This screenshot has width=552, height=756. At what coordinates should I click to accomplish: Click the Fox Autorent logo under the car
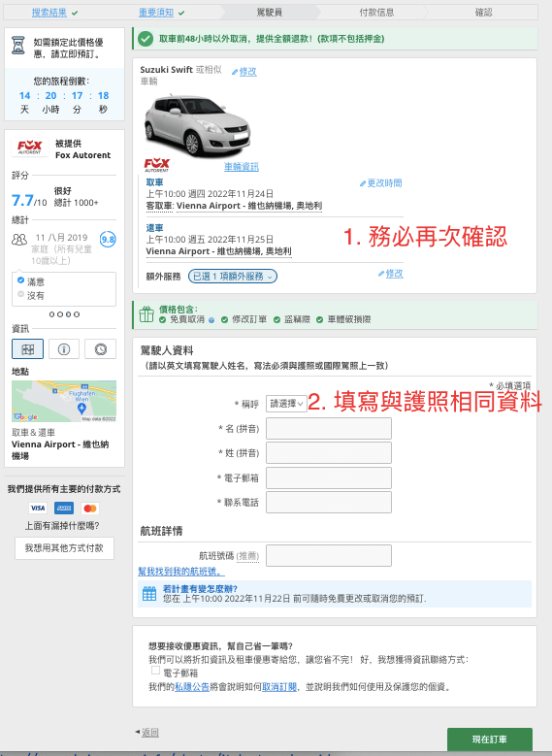click(157, 165)
